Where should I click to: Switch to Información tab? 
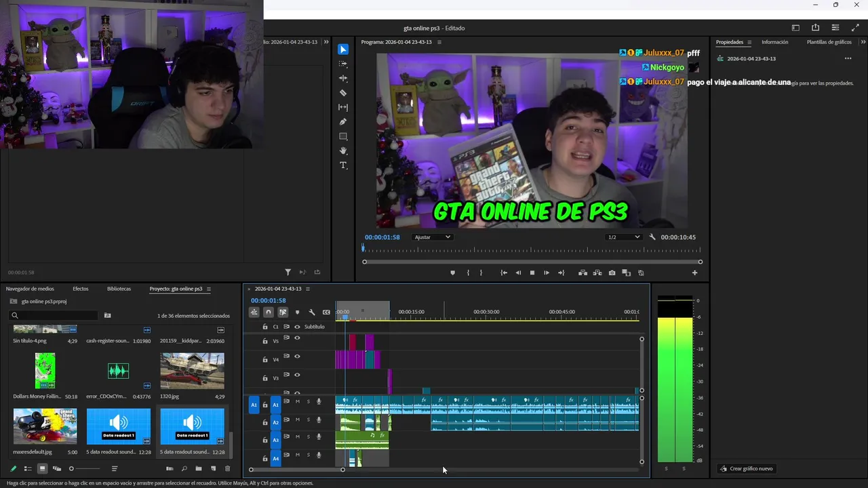[x=775, y=42]
